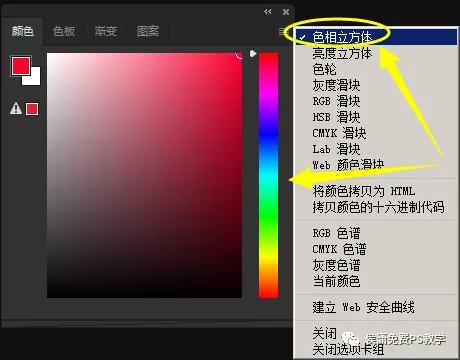Switch to the 色板 tab
460x360 pixels.
point(64,31)
